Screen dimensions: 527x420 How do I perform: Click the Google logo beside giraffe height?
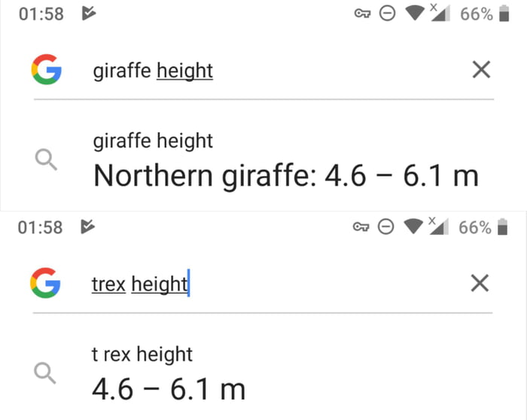(x=47, y=71)
